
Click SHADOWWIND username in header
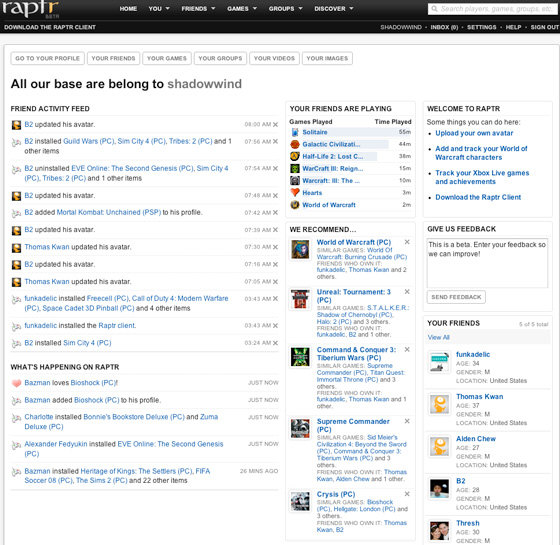click(401, 27)
